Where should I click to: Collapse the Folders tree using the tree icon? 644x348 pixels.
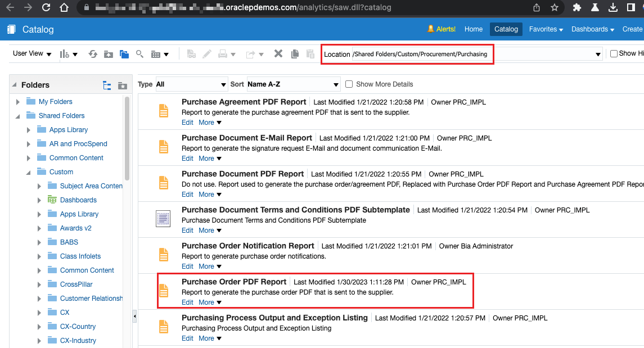[x=107, y=85]
